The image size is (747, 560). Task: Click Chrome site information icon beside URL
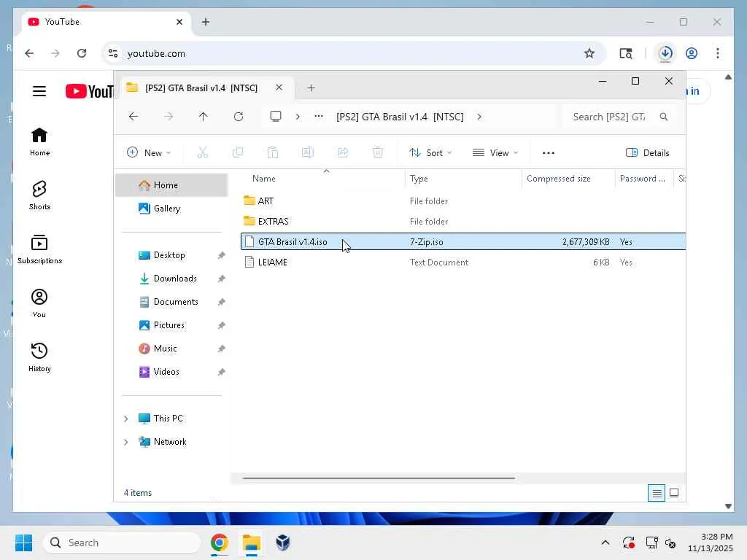pyautogui.click(x=113, y=53)
